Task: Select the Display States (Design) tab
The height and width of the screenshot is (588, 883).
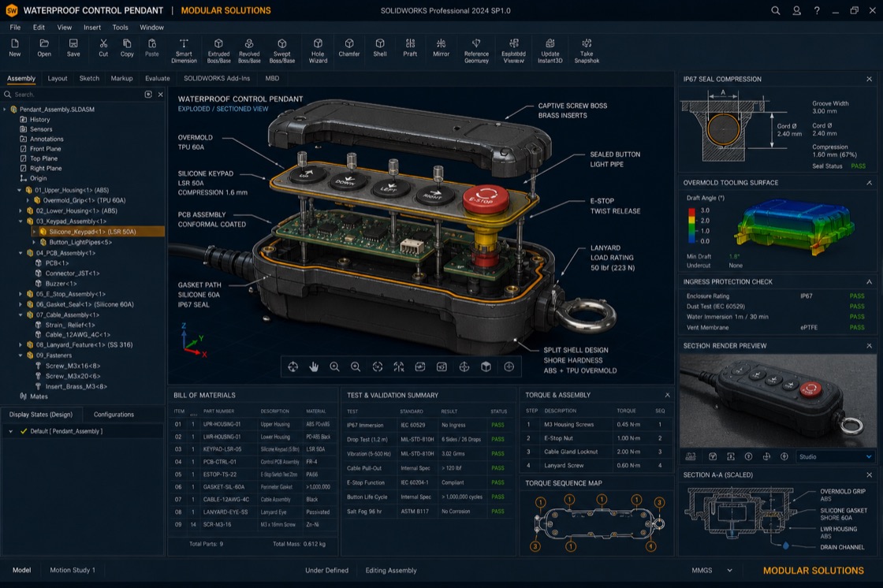Action: [40, 415]
